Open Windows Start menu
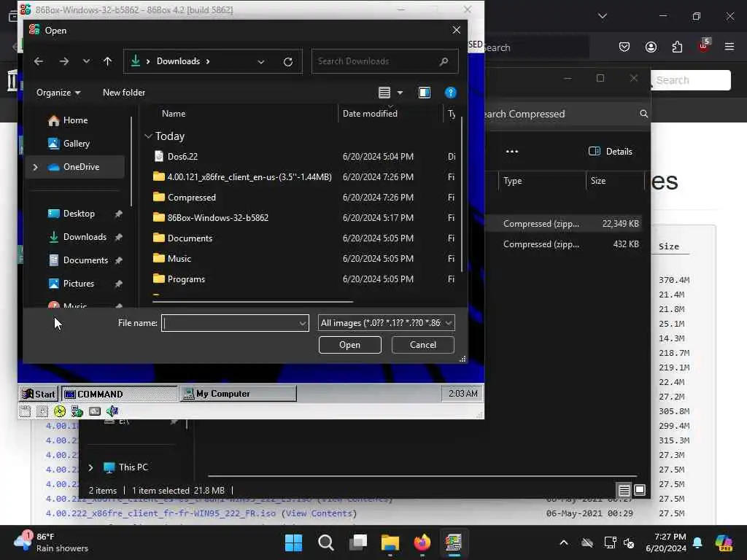The image size is (747, 560). (293, 542)
